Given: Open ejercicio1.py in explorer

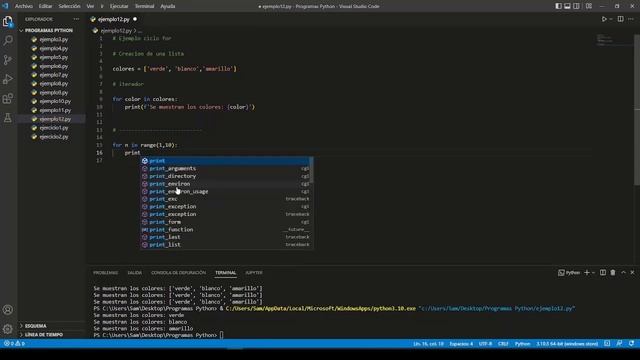Looking at the screenshot, I should 53,128.
